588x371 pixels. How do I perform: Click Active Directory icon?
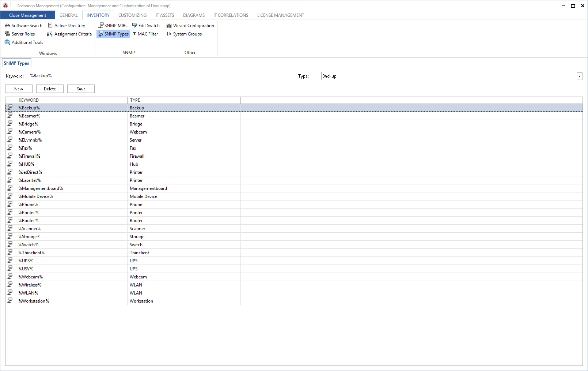pyautogui.click(x=50, y=26)
